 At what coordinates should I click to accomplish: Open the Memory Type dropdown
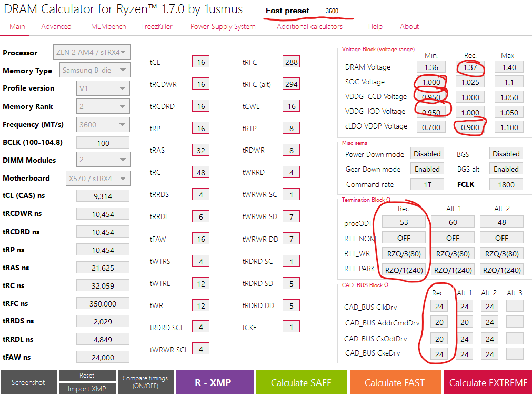pos(95,70)
